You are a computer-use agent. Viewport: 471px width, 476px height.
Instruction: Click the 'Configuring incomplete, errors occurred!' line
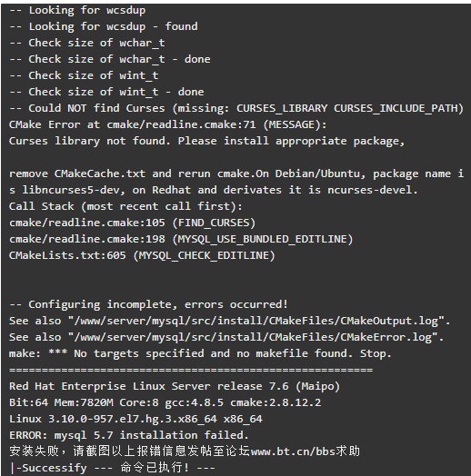point(148,305)
